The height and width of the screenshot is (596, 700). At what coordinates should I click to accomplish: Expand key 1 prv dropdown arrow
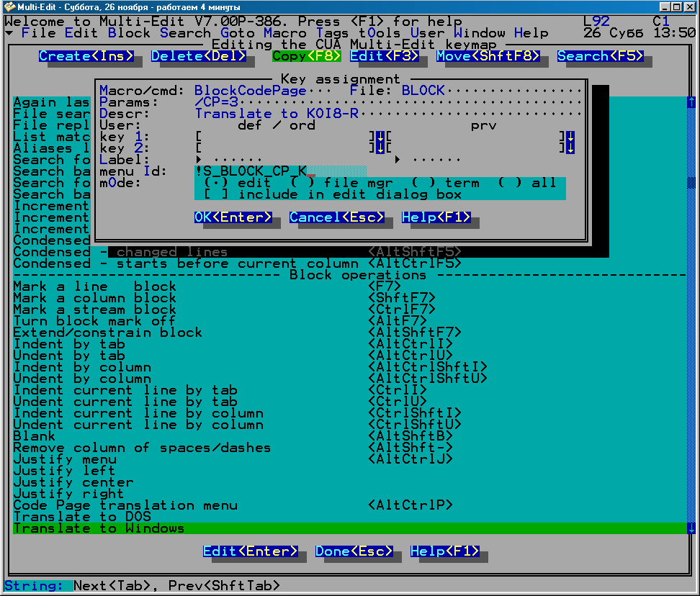pyautogui.click(x=570, y=137)
